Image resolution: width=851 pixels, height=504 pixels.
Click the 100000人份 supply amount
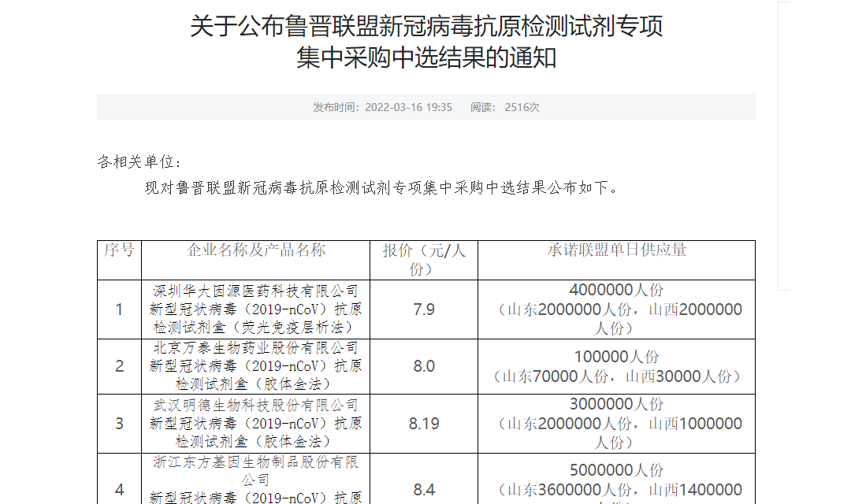(616, 358)
